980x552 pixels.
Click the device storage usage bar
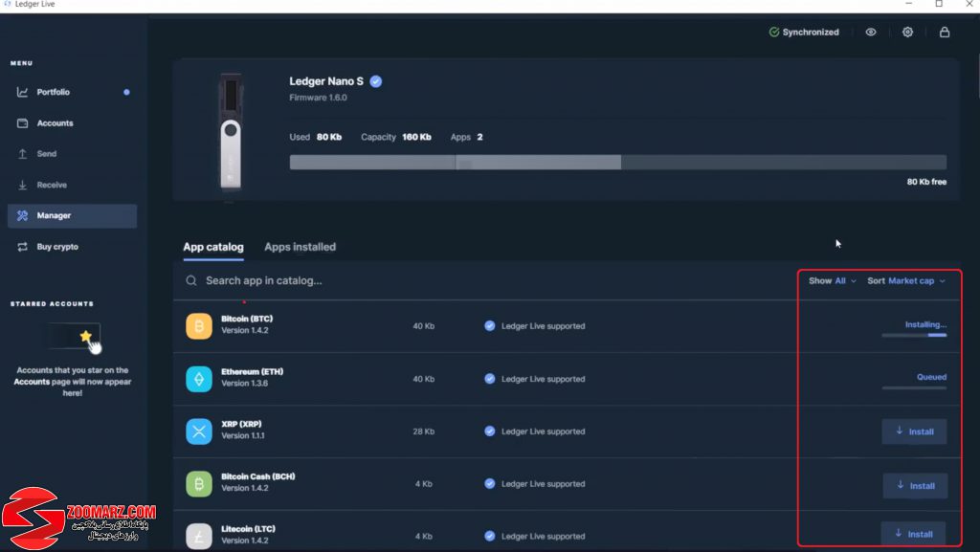pyautogui.click(x=617, y=163)
